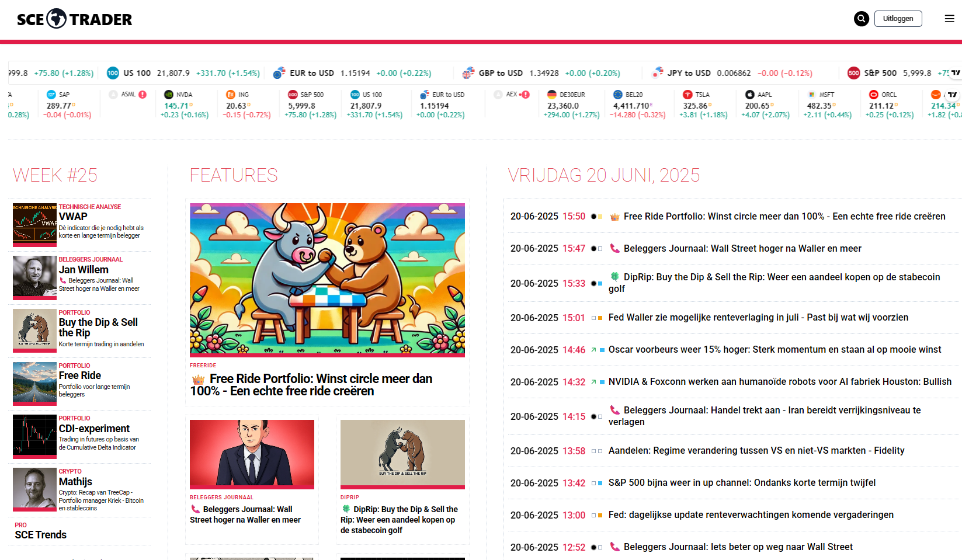Open Beleggers Journaal Wall Street hoger card title
962x560 pixels.
(x=245, y=514)
